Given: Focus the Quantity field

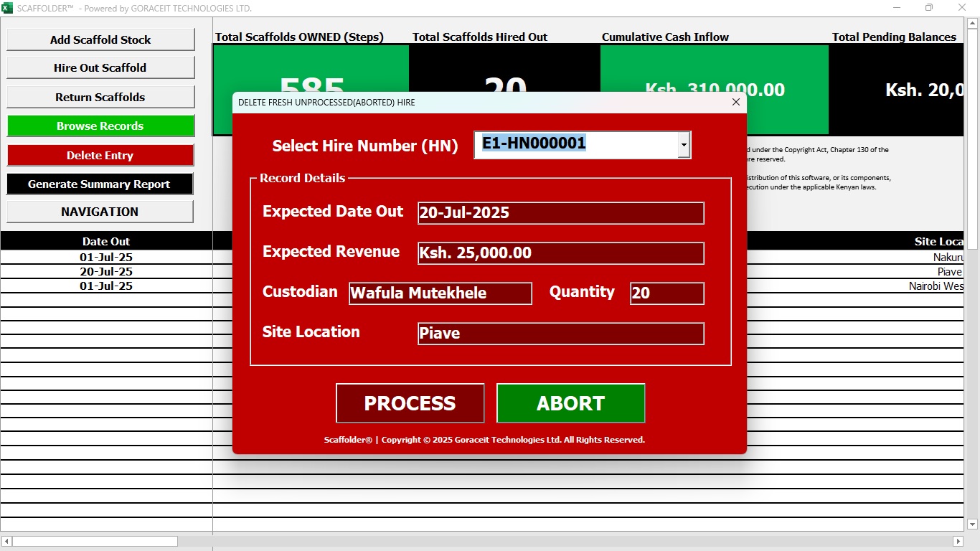Looking at the screenshot, I should tap(666, 293).
